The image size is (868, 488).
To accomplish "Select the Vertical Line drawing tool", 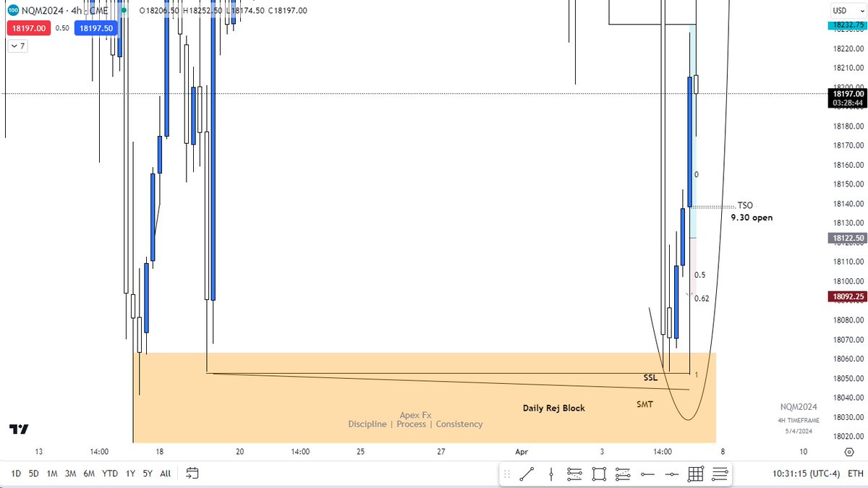I will [x=551, y=474].
